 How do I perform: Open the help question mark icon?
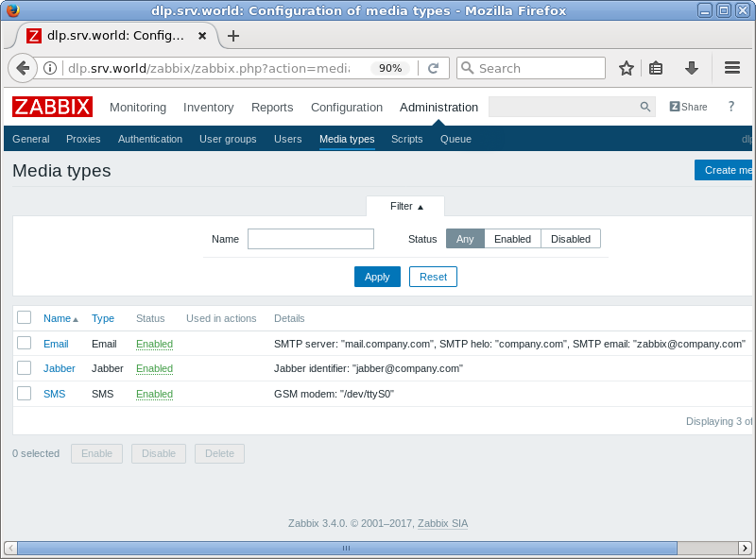click(730, 107)
